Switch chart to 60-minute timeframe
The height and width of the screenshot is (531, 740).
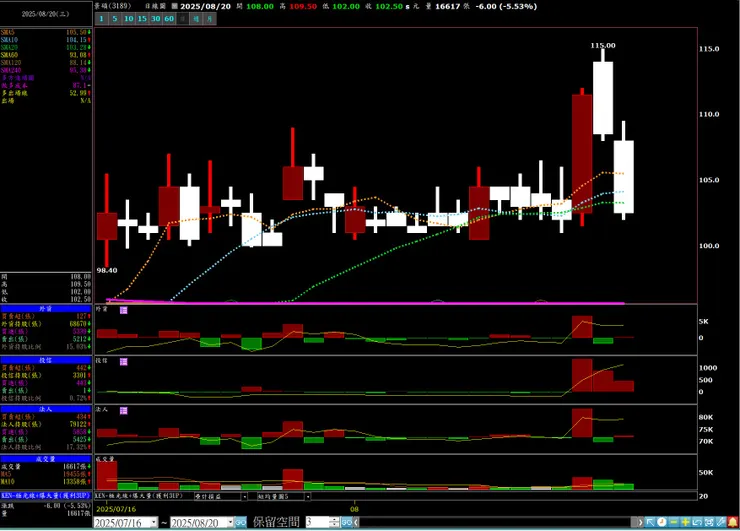169,19
